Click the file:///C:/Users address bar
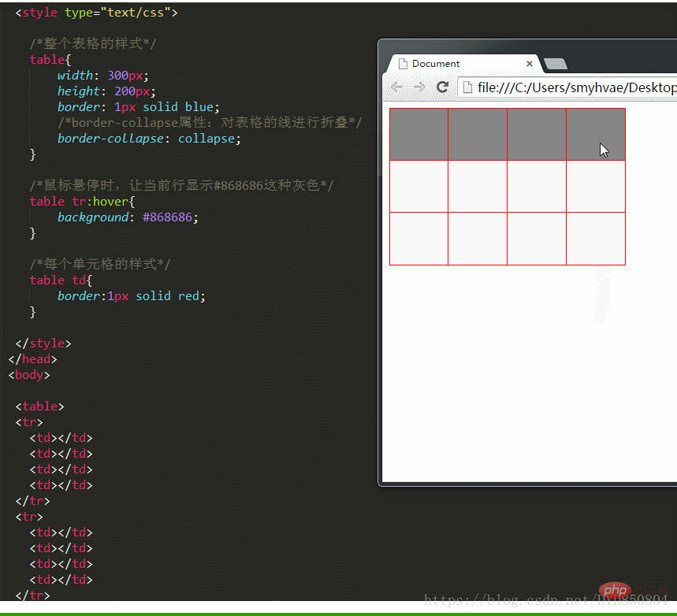The image size is (677, 616). 568,87
